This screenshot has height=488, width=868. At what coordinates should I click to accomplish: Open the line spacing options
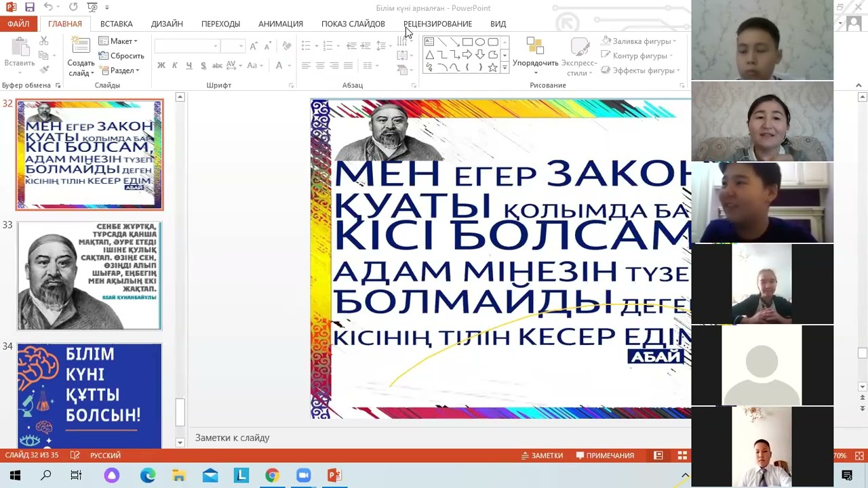pos(383,46)
